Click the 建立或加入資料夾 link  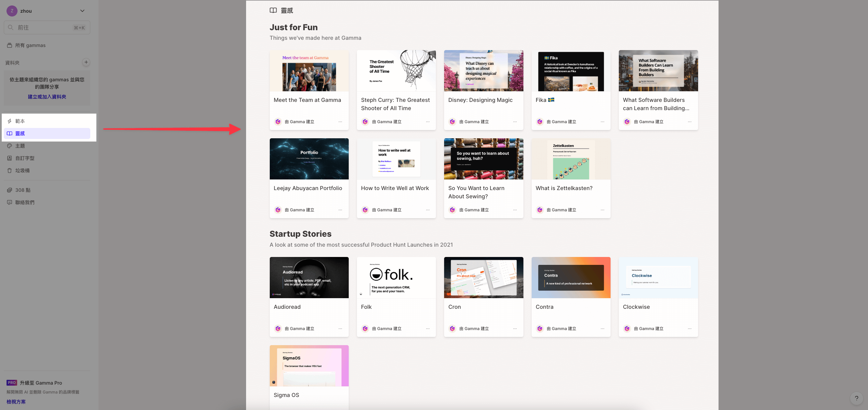[x=47, y=97]
